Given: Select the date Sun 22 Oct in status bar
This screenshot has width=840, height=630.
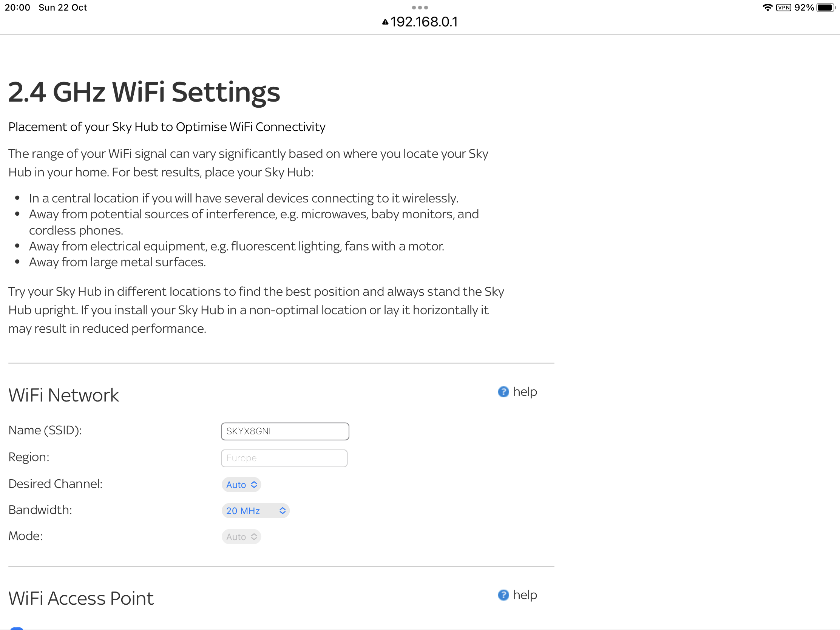Looking at the screenshot, I should [63, 7].
